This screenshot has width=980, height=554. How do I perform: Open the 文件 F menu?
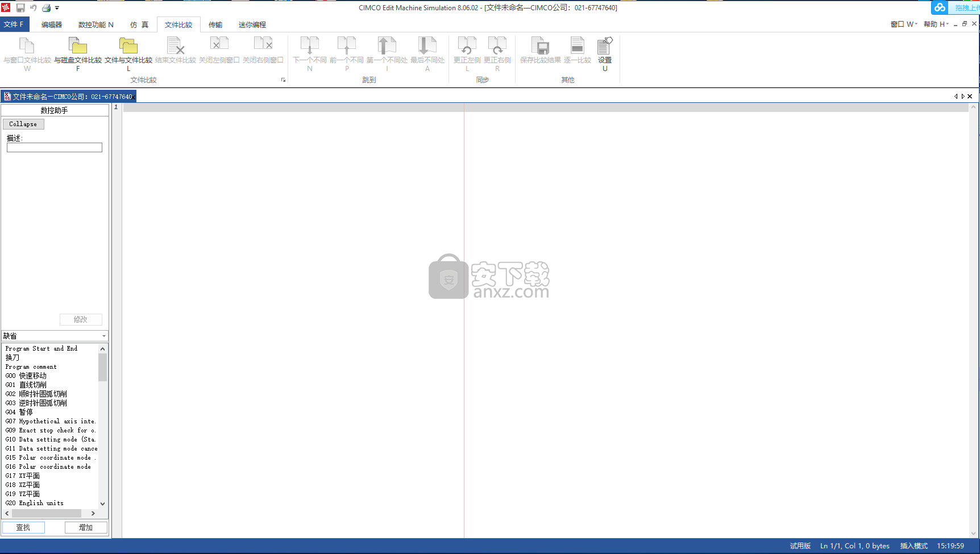click(14, 24)
